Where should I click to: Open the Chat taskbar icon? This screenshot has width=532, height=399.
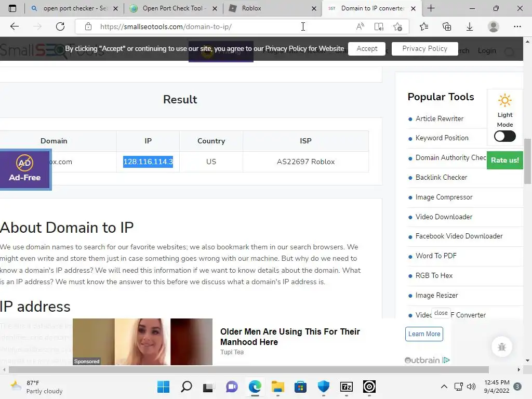[x=232, y=387]
